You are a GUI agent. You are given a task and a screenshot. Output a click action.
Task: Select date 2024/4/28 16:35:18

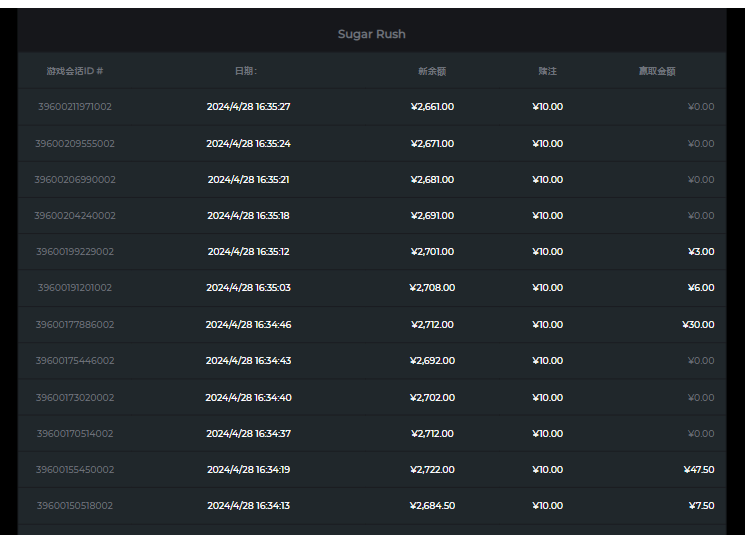[x=248, y=216]
